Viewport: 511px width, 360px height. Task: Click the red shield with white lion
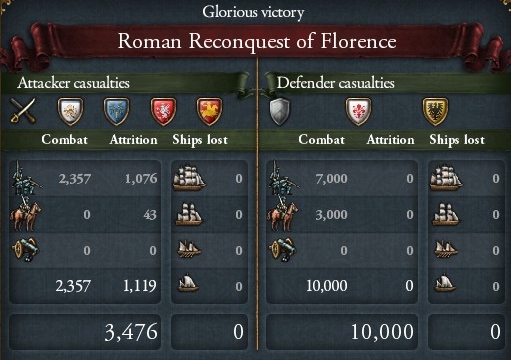[x=163, y=111]
